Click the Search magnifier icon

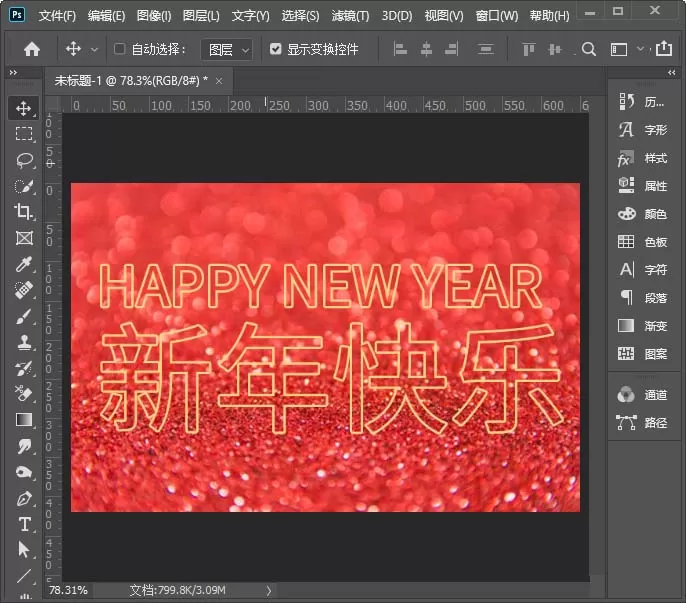coord(589,49)
